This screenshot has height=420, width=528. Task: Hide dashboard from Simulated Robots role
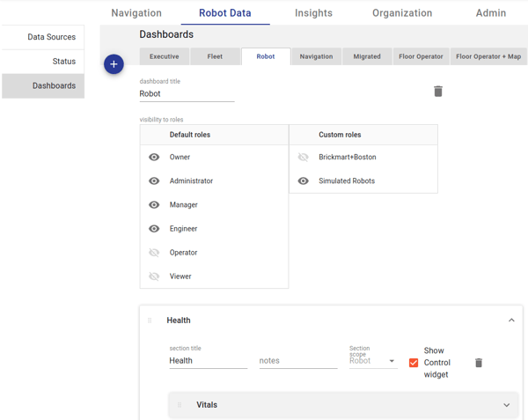(303, 181)
